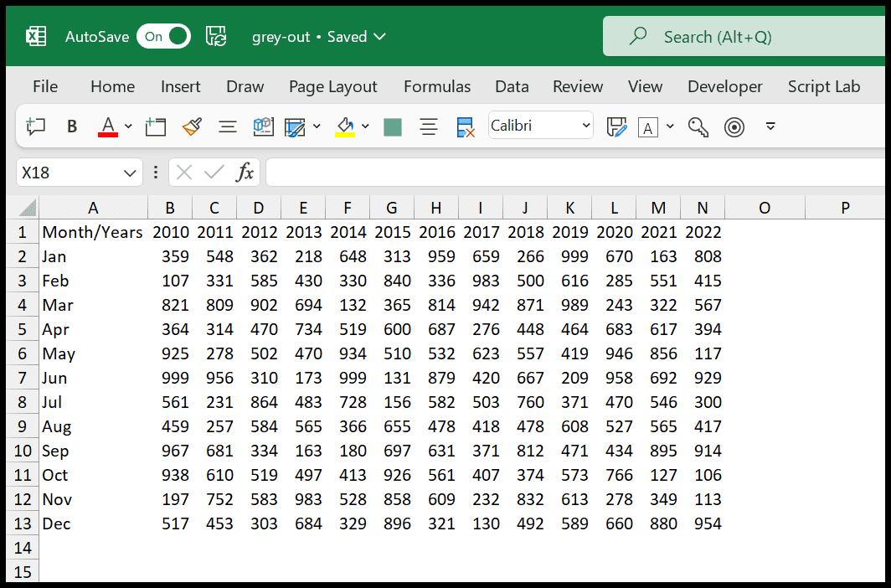Click the target circle icon

[734, 126]
